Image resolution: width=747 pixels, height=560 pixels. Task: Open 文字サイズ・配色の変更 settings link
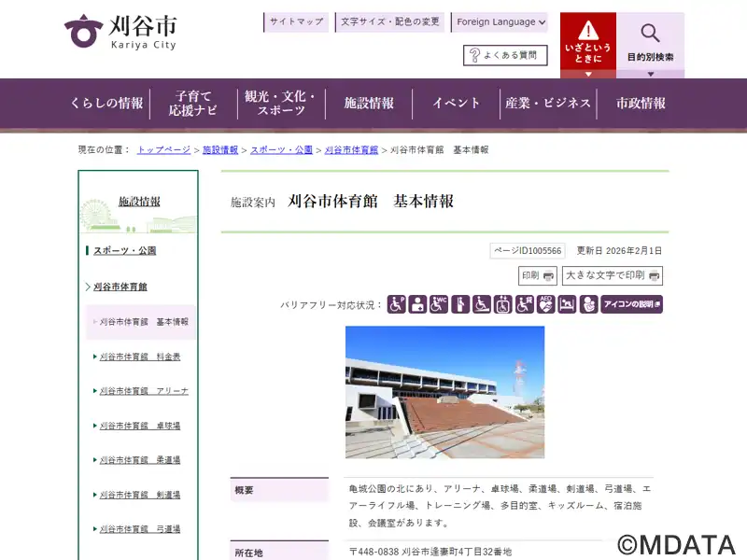(389, 22)
